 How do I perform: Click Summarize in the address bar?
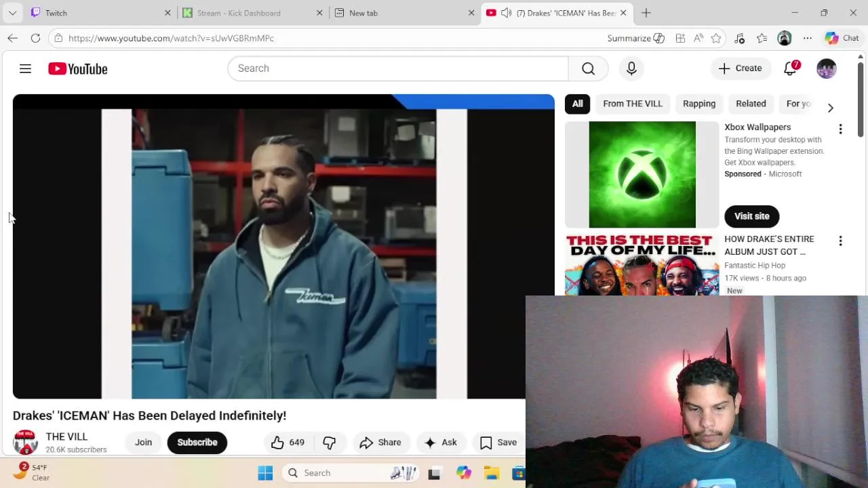[x=636, y=38]
